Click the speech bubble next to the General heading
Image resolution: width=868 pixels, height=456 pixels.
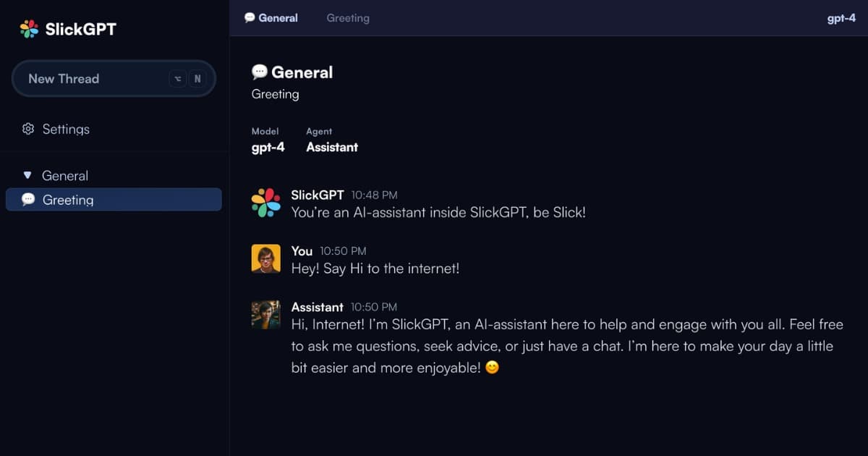[260, 72]
